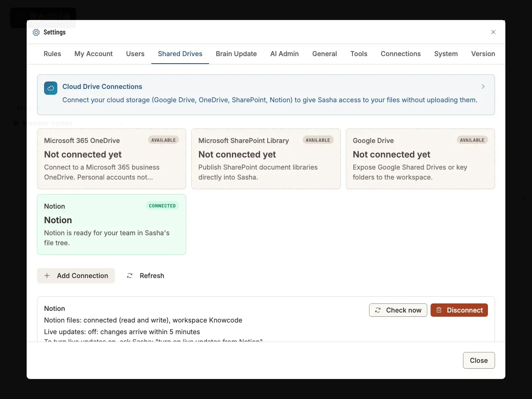Click the Close button at dialog bottom
Screen dimensions: 532x399
(x=479, y=360)
